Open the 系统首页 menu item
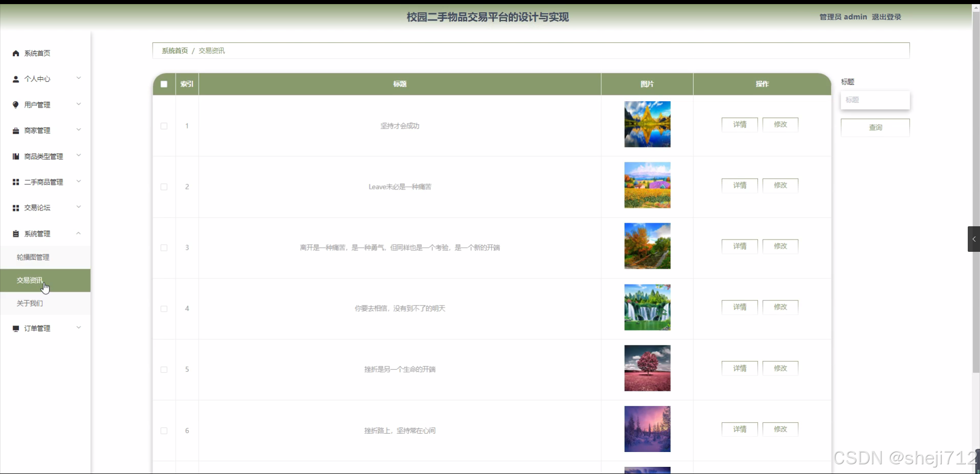Image resolution: width=980 pixels, height=474 pixels. pos(45,53)
